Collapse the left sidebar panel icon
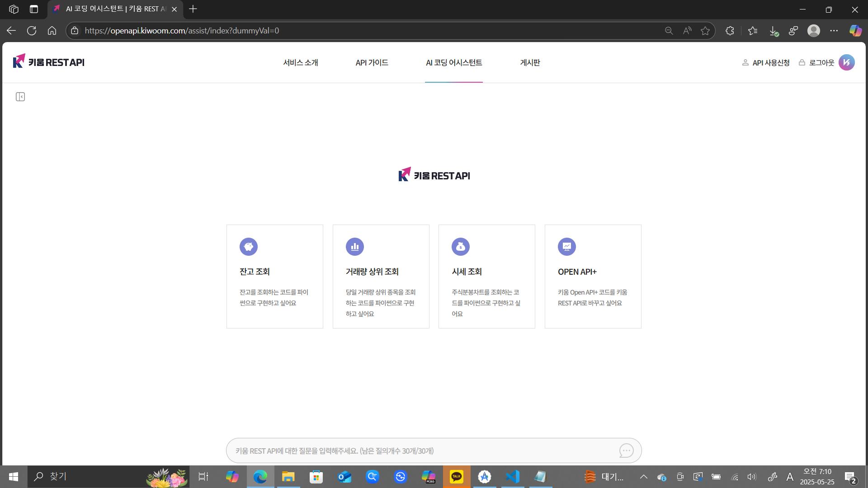This screenshot has width=868, height=488. (20, 97)
